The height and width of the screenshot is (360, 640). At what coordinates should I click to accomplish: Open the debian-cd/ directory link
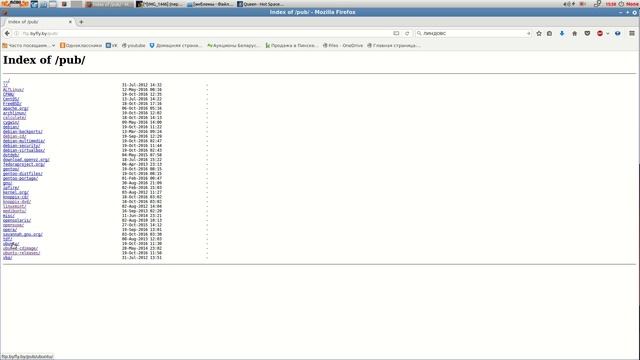pyautogui.click(x=15, y=136)
